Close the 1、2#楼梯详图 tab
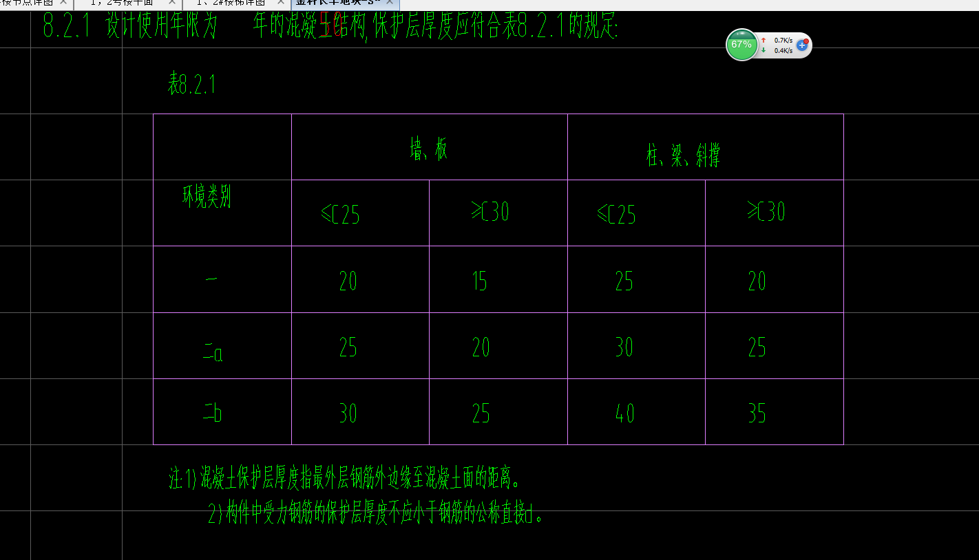This screenshot has height=560, width=979. click(x=280, y=3)
